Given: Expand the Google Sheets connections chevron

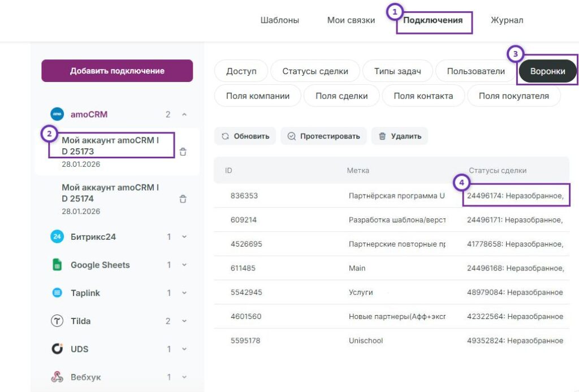Looking at the screenshot, I should (184, 265).
